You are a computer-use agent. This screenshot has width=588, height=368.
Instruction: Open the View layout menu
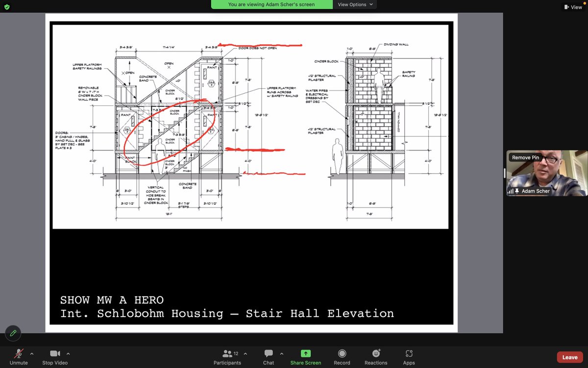coord(572,7)
